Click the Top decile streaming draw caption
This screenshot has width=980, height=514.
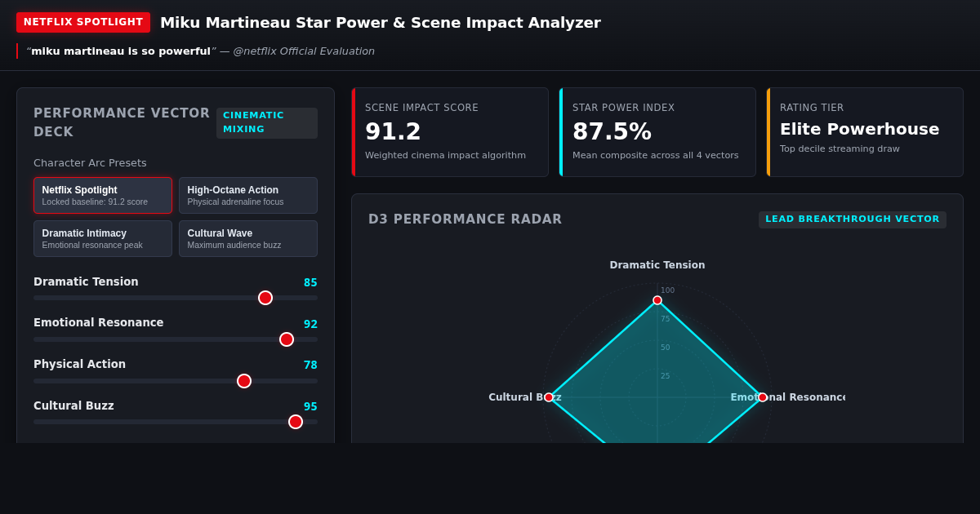(x=840, y=149)
